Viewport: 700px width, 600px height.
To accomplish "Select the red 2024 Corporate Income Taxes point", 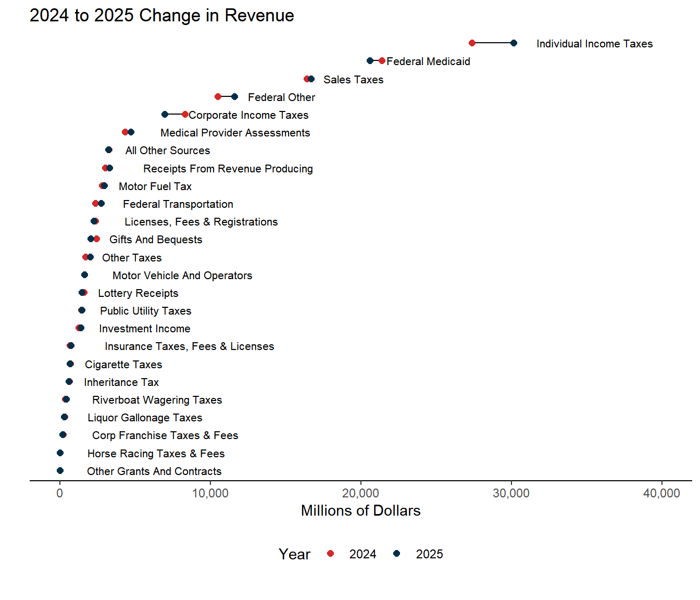I will pyautogui.click(x=185, y=115).
